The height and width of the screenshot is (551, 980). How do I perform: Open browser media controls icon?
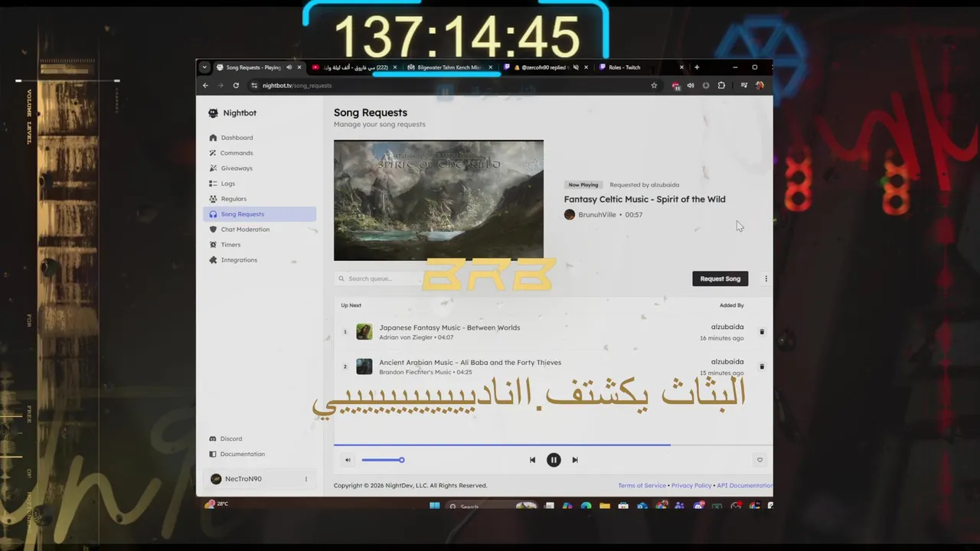[x=744, y=86]
